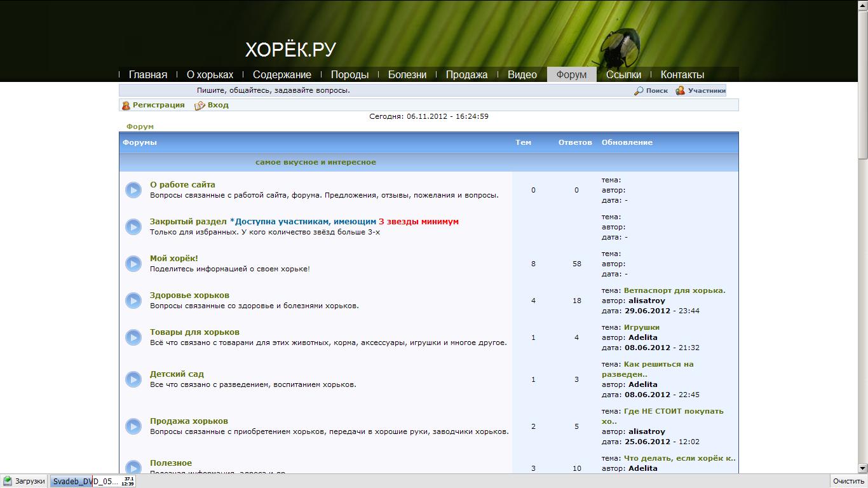Click author Adelita in Полезное row
Viewport: 868px width, 488px height.
[x=643, y=468]
